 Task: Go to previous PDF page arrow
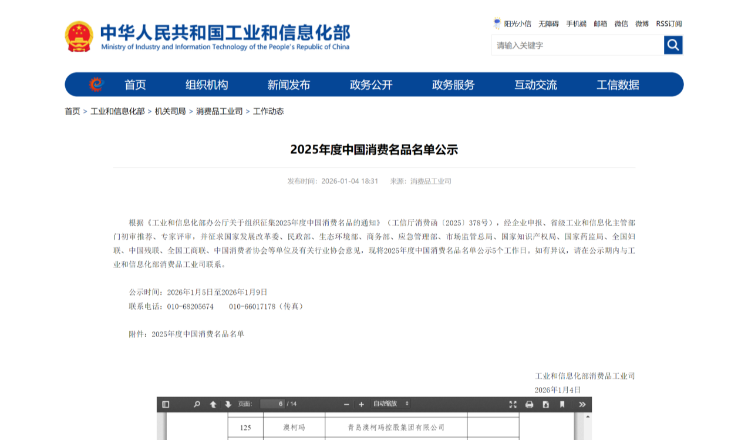[x=212, y=404]
